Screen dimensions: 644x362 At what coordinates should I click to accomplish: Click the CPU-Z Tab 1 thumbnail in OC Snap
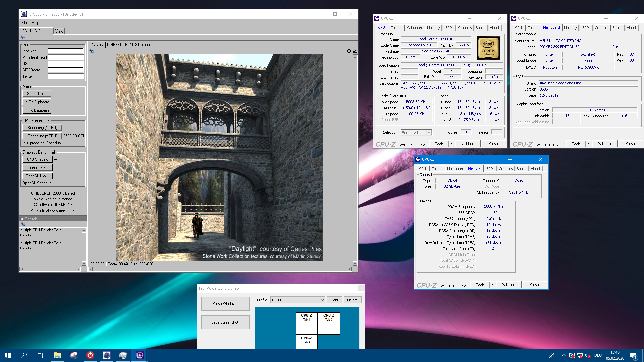306,323
